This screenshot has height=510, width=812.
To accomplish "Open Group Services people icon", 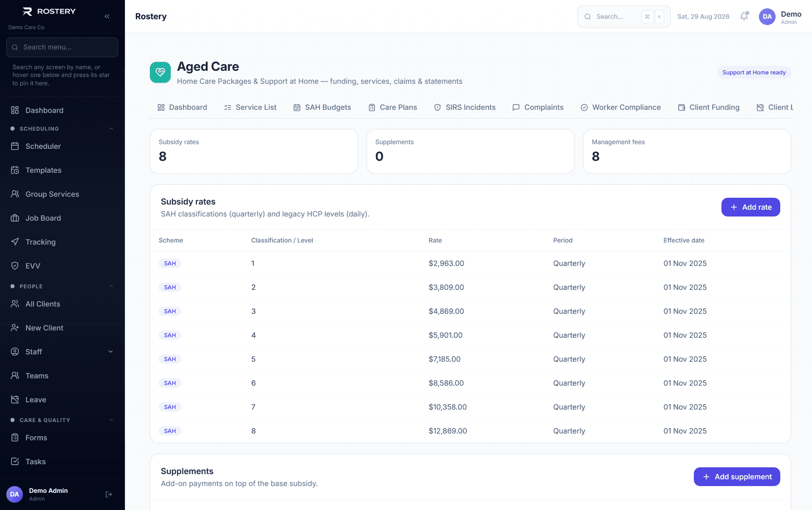I will tap(15, 194).
